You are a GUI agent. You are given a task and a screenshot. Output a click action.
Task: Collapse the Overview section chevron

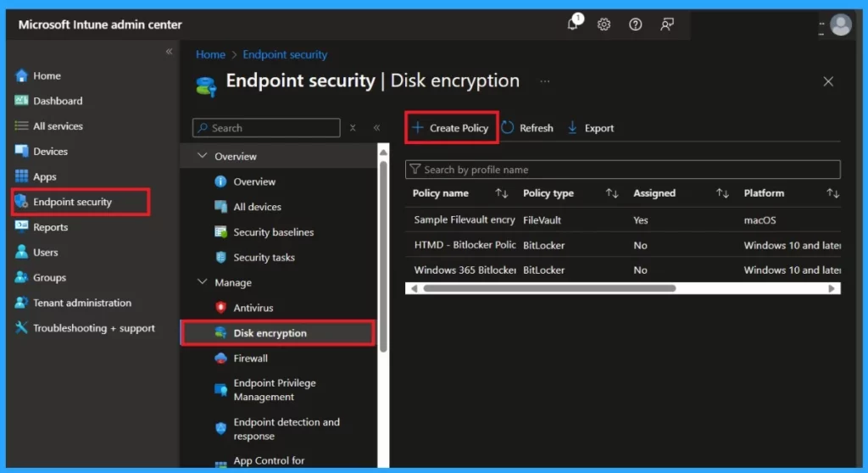[203, 156]
